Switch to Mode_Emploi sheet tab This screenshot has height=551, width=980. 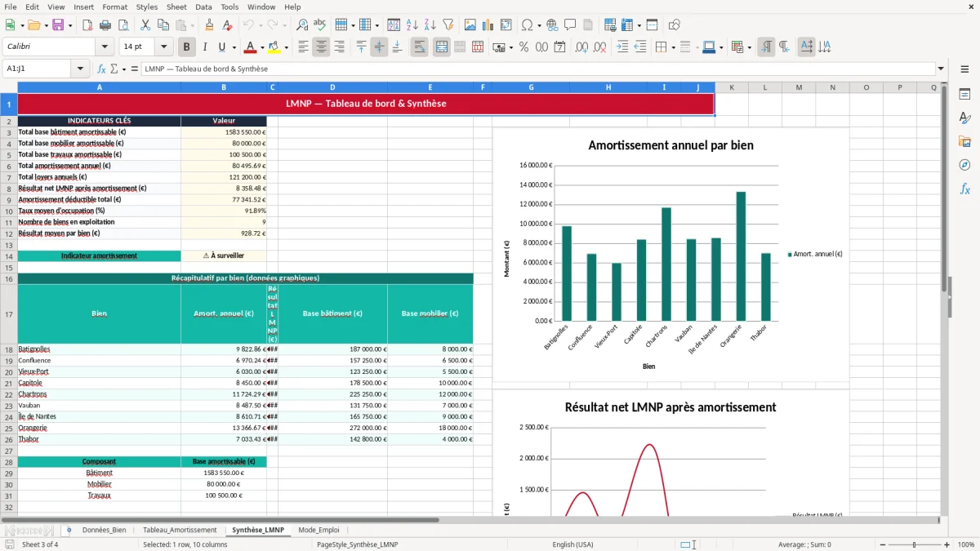pyautogui.click(x=318, y=530)
